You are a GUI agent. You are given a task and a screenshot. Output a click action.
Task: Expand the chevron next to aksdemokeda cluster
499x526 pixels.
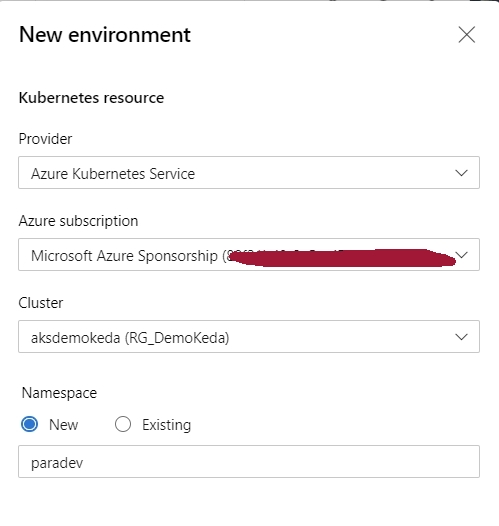coord(461,337)
